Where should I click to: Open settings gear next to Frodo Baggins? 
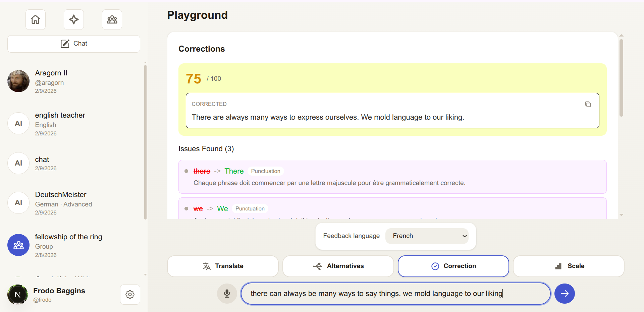(x=130, y=295)
